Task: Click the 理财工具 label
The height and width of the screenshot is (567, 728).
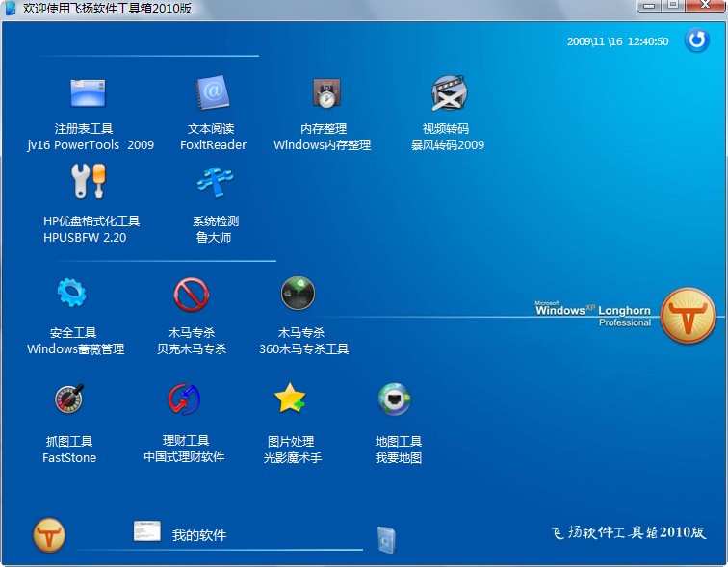Action: [186, 440]
